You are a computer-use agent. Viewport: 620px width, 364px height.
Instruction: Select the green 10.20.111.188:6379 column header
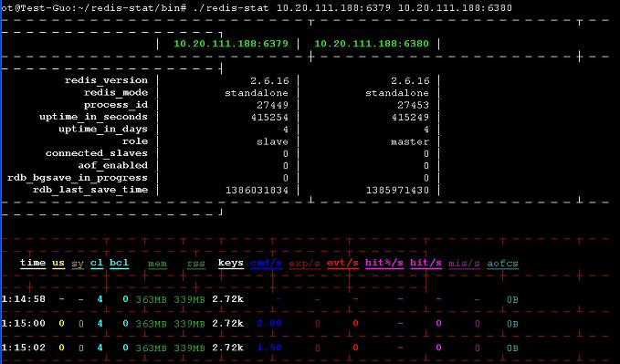tap(231, 44)
